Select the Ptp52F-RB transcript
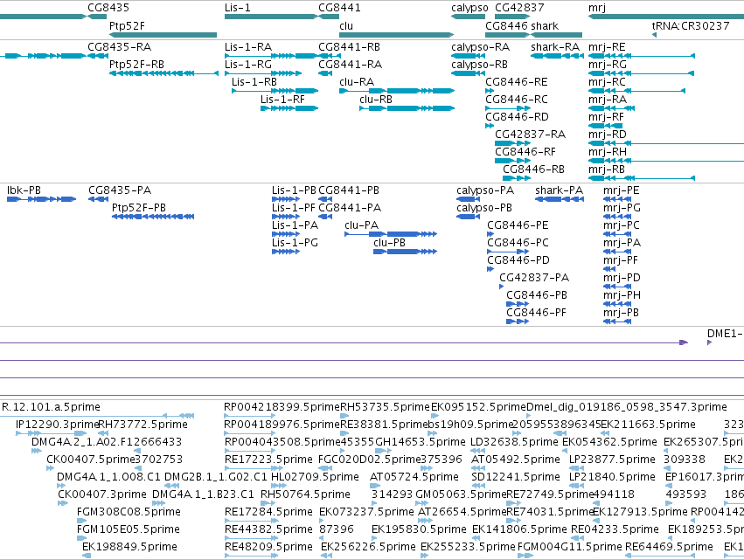Viewport: 744px width, 560px height. click(x=163, y=73)
